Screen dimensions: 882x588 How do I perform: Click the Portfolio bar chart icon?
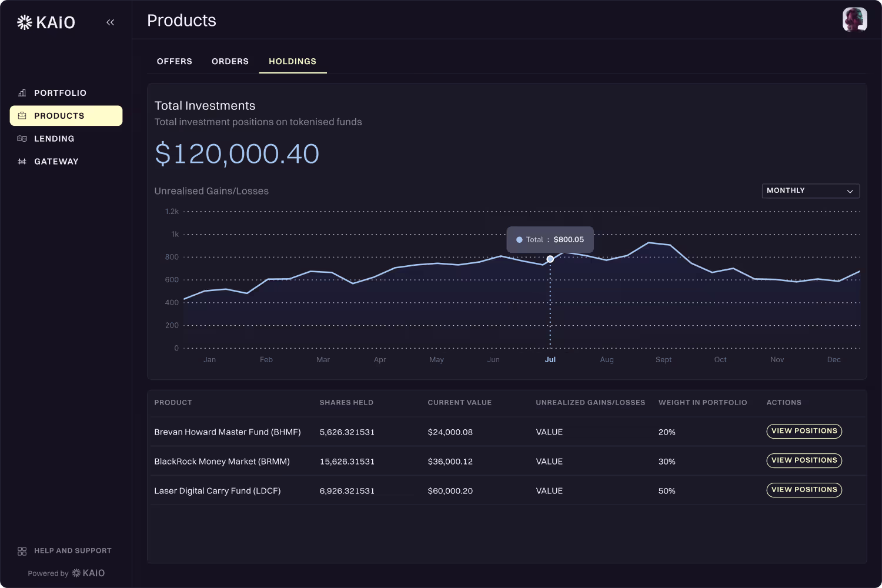click(22, 93)
